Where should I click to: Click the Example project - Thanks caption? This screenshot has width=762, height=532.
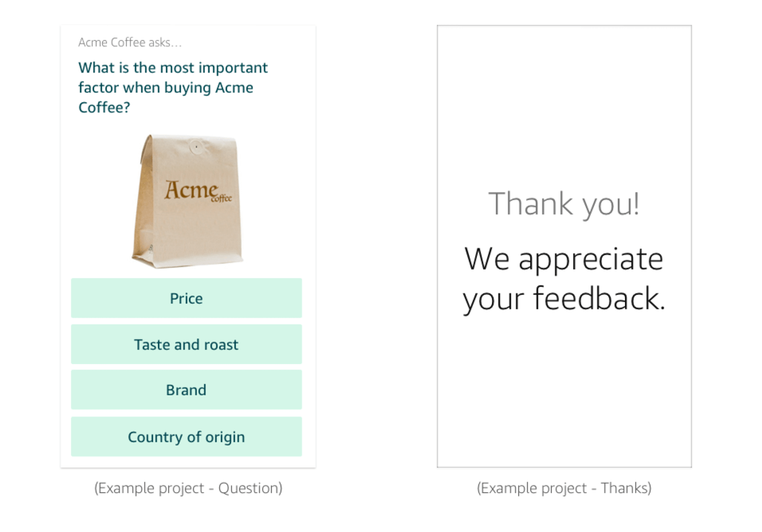click(564, 488)
